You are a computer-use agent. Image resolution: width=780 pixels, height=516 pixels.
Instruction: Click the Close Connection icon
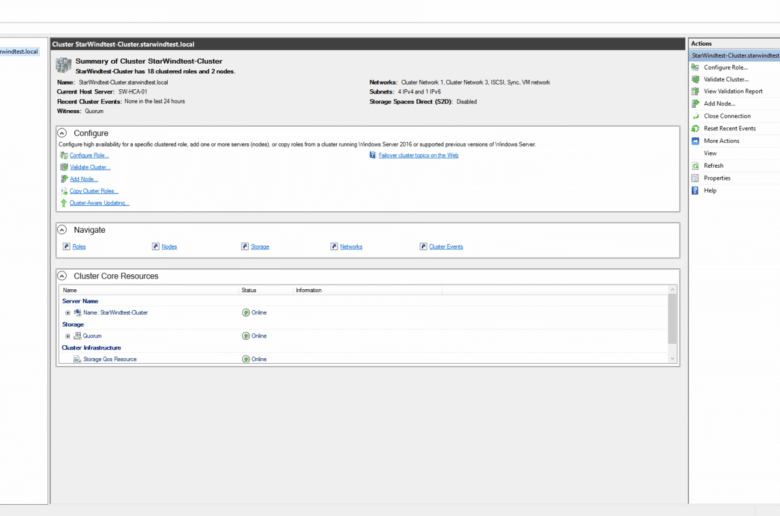[x=695, y=116]
